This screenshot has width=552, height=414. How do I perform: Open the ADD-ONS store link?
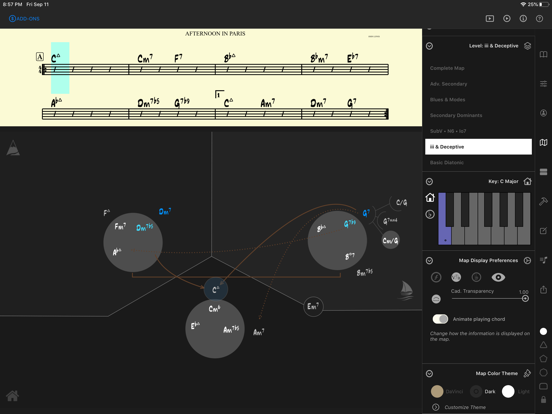pyautogui.click(x=24, y=19)
